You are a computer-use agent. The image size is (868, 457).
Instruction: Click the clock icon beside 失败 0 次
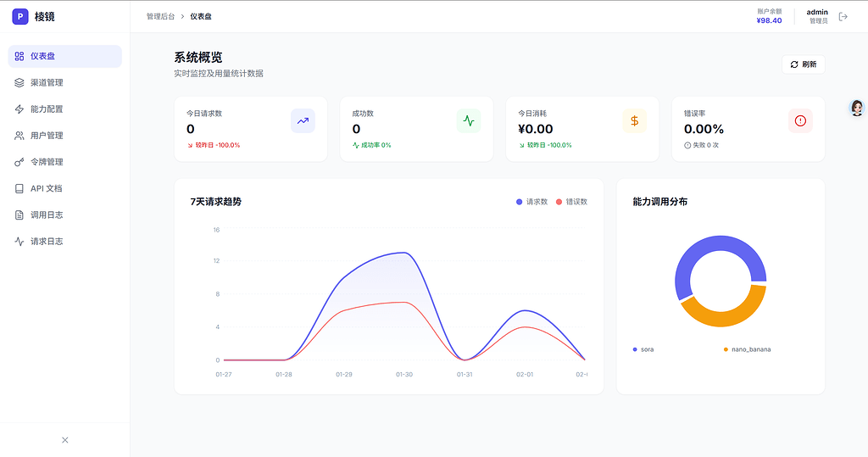(687, 145)
